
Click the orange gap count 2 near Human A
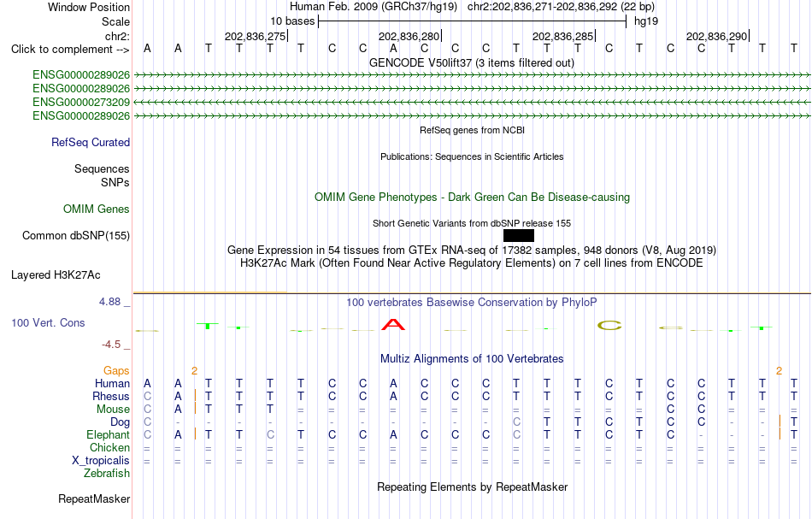click(194, 370)
